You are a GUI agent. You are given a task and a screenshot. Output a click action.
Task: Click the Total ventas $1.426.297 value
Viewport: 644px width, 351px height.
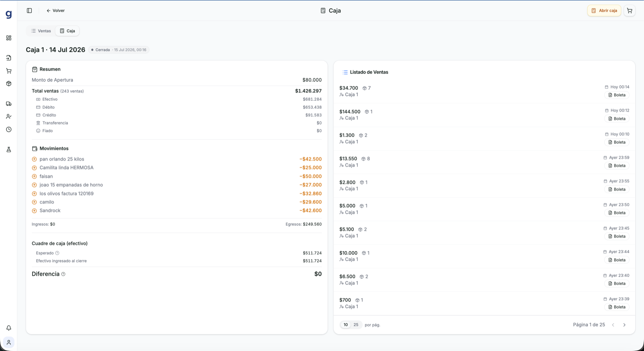point(308,91)
